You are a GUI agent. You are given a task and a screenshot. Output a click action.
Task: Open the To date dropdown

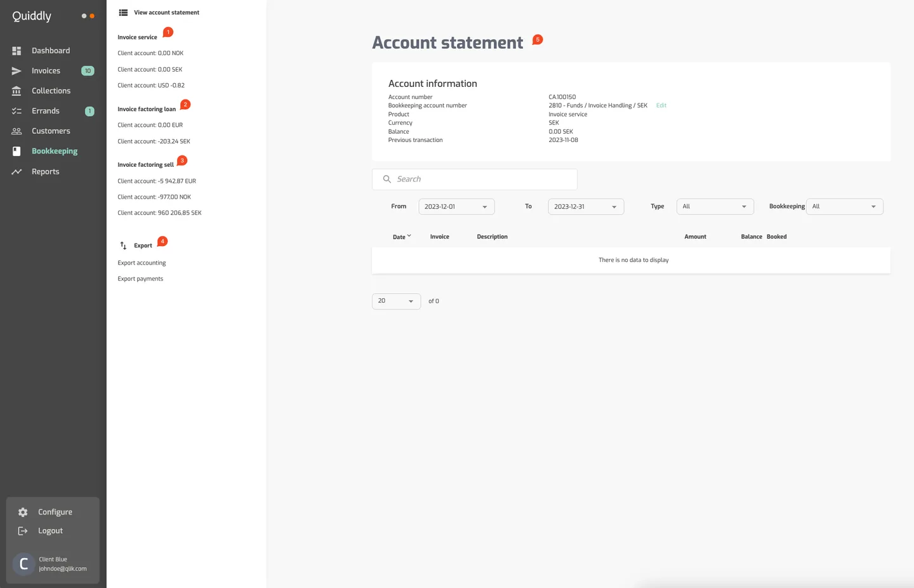point(586,207)
